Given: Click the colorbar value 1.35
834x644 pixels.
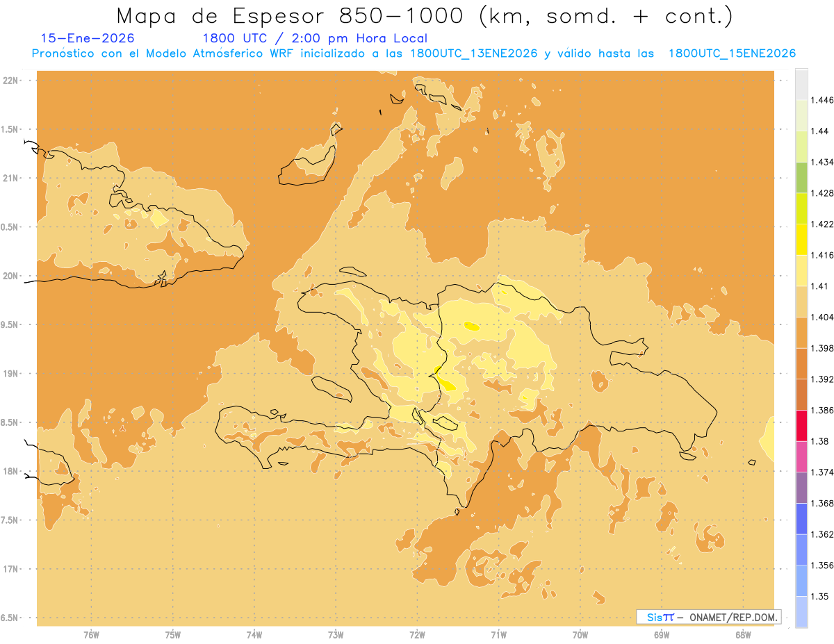Looking at the screenshot, I should [821, 596].
